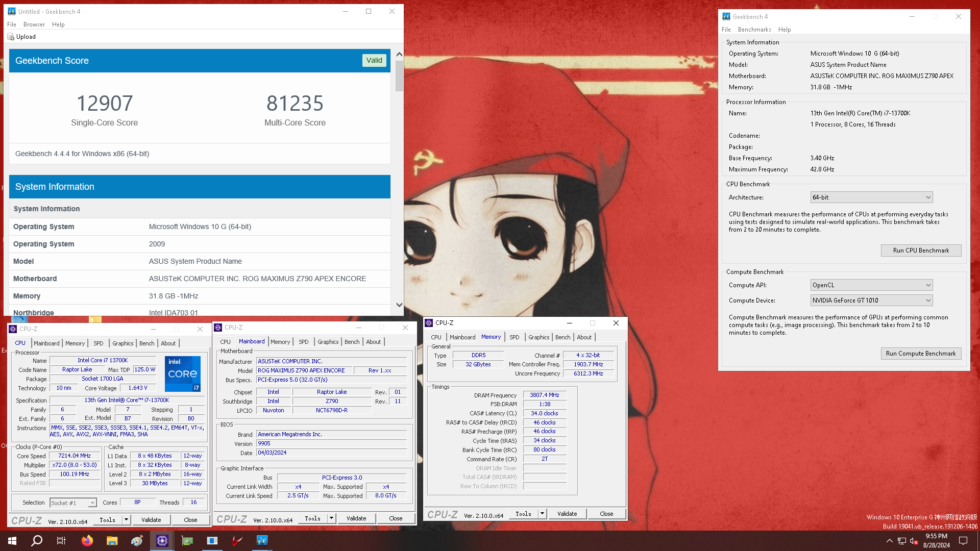Click the Intel Core i7 logo in CPU-Z
Viewport: 980px width, 551px height.
tap(183, 374)
